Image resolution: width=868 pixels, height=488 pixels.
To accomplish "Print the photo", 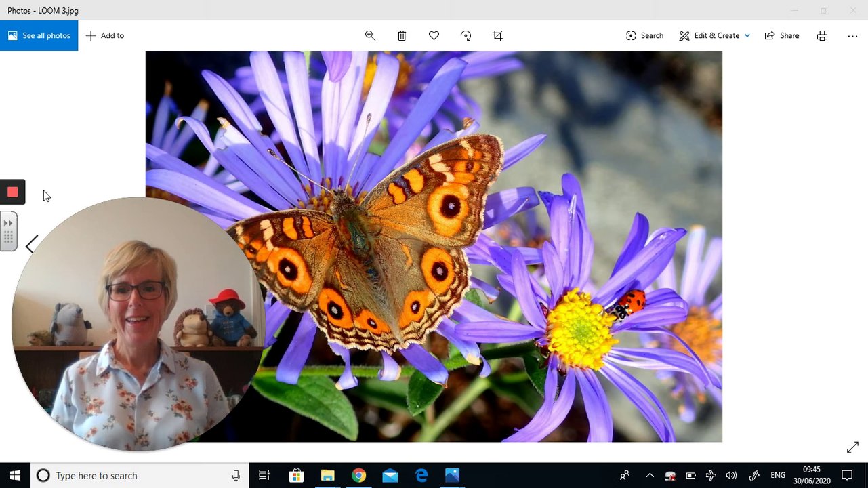I will [x=822, y=35].
